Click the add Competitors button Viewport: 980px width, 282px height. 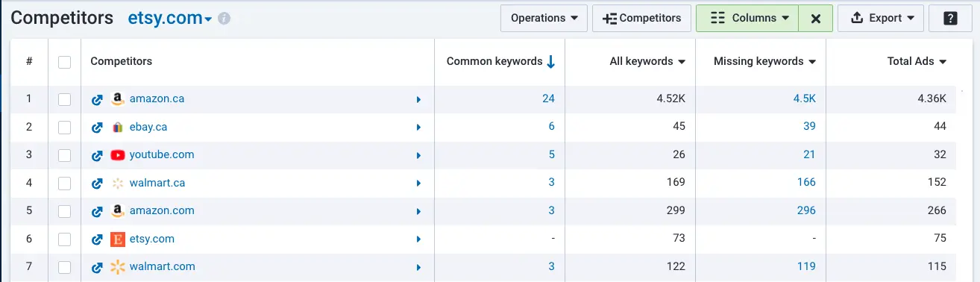(641, 18)
